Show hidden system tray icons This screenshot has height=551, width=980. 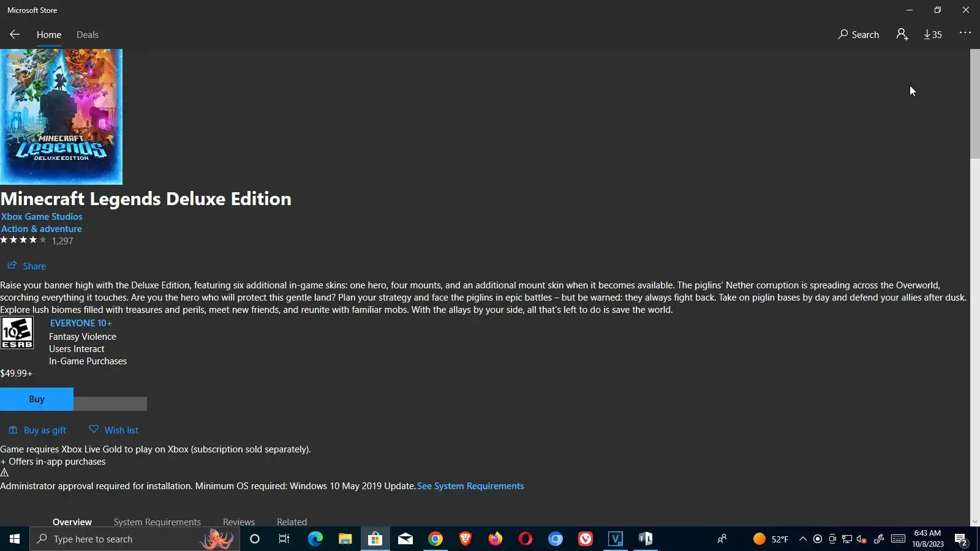(803, 539)
